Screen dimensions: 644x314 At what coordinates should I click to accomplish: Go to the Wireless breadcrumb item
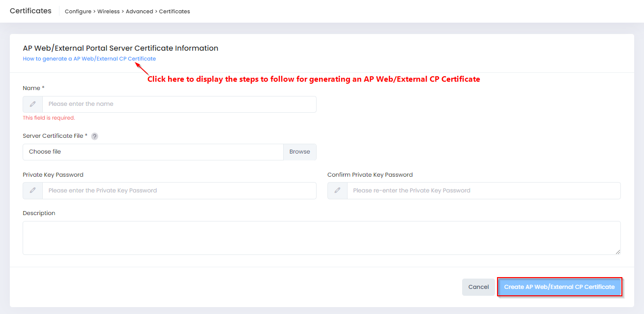coord(109,11)
